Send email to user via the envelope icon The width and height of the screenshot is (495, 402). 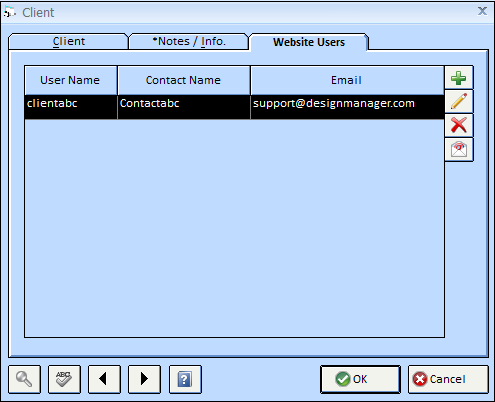tap(459, 149)
